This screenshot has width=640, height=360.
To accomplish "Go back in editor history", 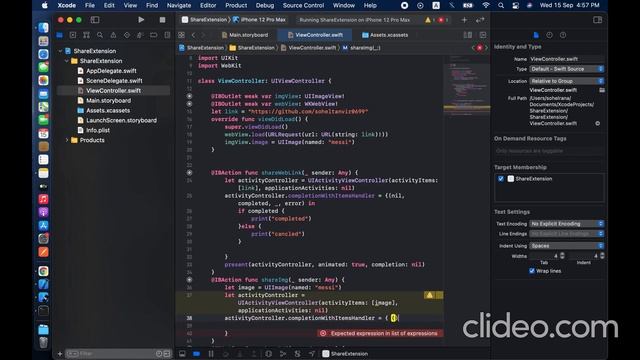I will pos(193,35).
